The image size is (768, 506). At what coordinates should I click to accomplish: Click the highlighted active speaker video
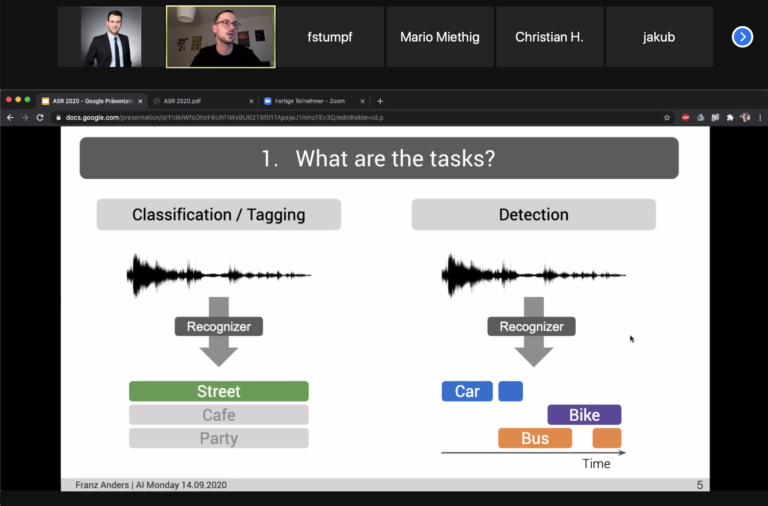[x=220, y=37]
